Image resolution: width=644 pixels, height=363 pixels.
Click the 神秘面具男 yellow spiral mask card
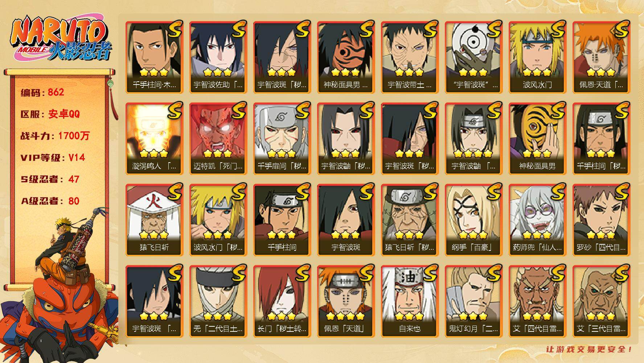click(x=537, y=139)
